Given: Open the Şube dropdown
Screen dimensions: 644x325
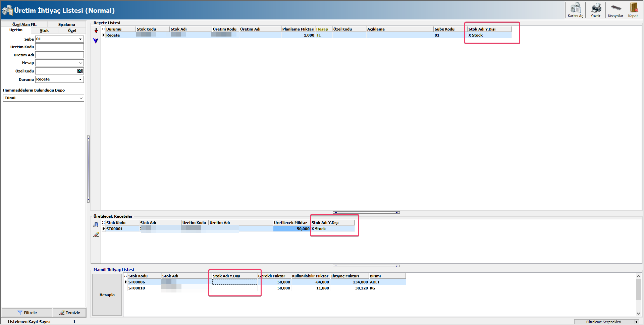Looking at the screenshot, I should (x=80, y=39).
